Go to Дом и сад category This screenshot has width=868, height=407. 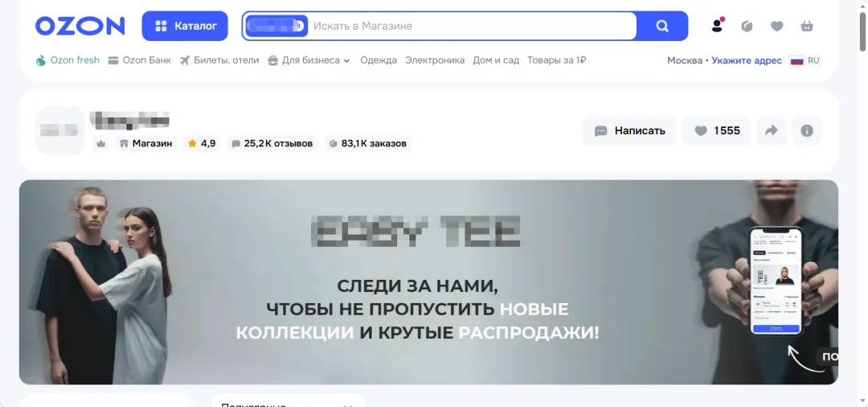[x=496, y=60]
